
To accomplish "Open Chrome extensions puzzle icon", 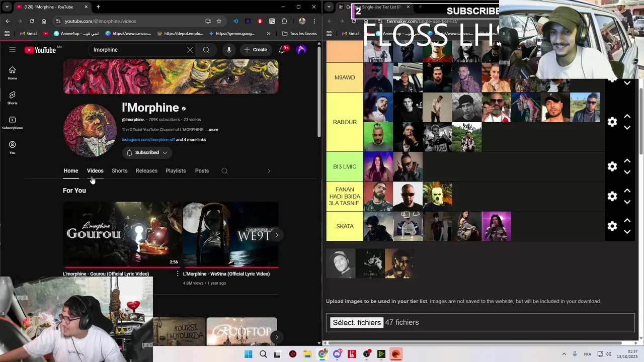I will tap(284, 21).
